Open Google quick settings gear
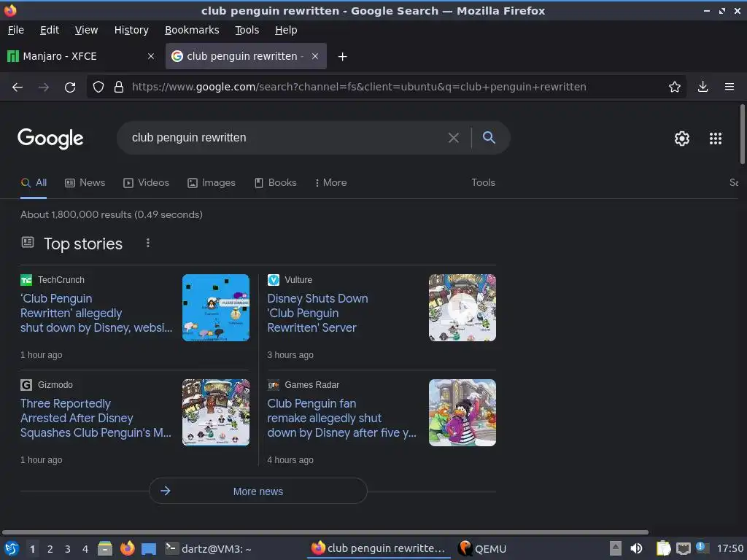Image resolution: width=747 pixels, height=560 pixels. click(682, 139)
